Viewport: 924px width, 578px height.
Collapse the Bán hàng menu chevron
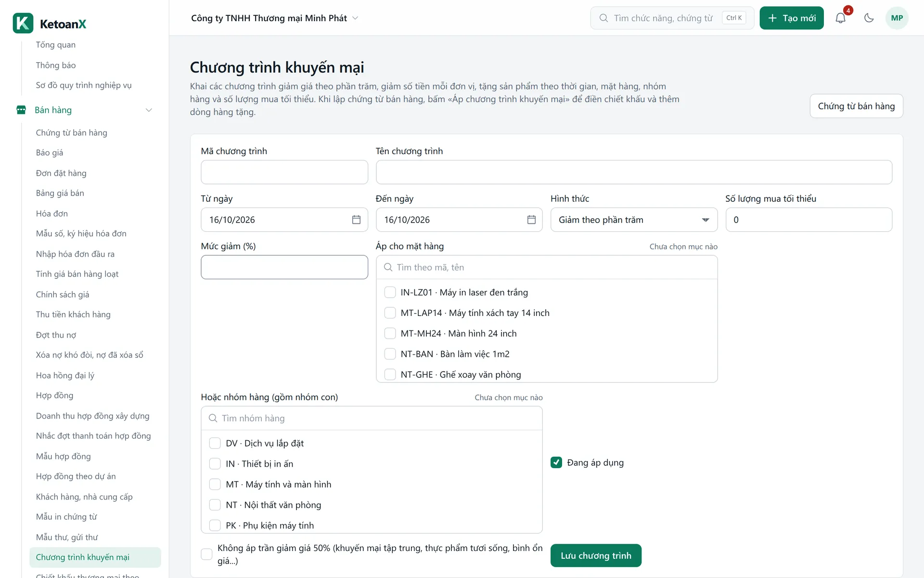click(x=149, y=110)
